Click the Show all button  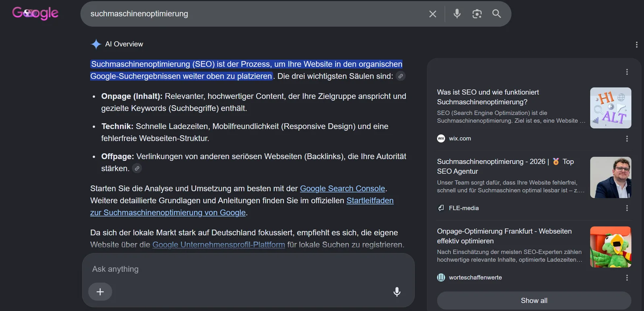click(x=534, y=301)
